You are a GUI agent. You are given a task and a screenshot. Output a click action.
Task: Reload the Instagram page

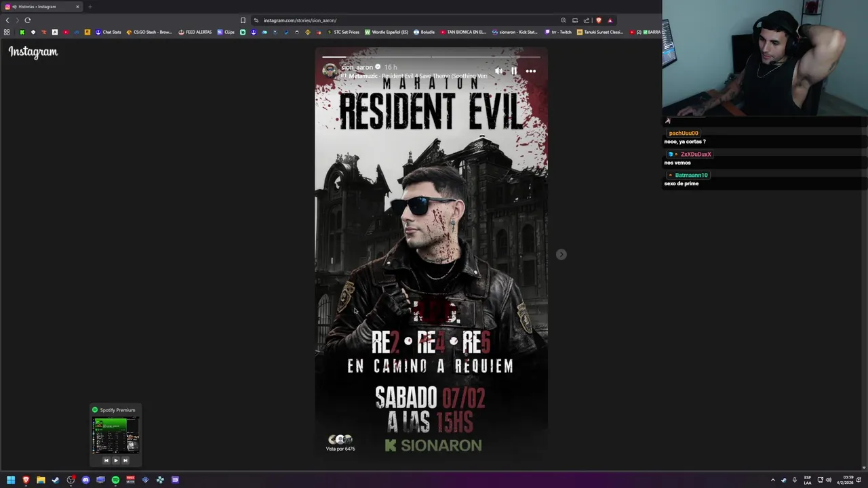28,20
